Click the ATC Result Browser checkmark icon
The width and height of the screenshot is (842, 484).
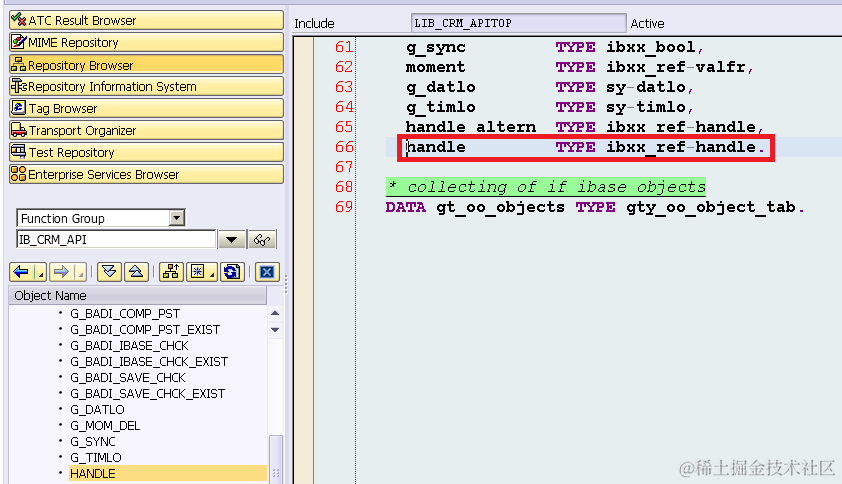[19, 19]
